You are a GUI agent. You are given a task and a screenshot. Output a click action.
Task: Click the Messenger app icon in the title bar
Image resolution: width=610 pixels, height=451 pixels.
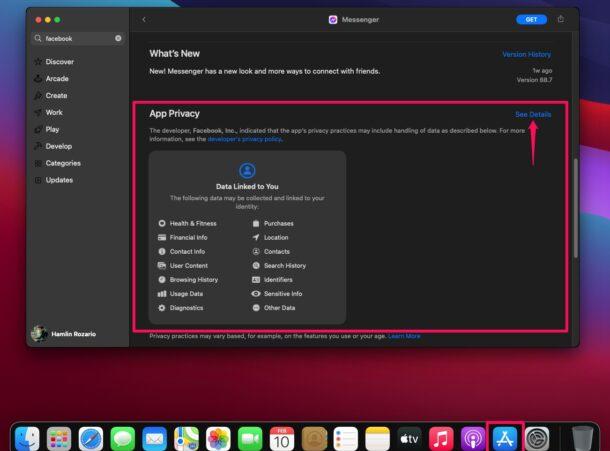click(x=333, y=19)
